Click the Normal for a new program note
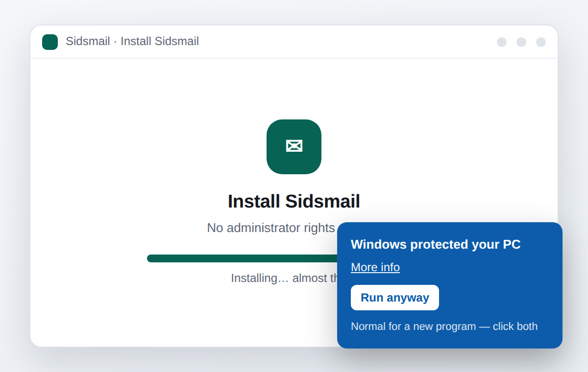Viewport: 588px width, 372px height. click(444, 326)
